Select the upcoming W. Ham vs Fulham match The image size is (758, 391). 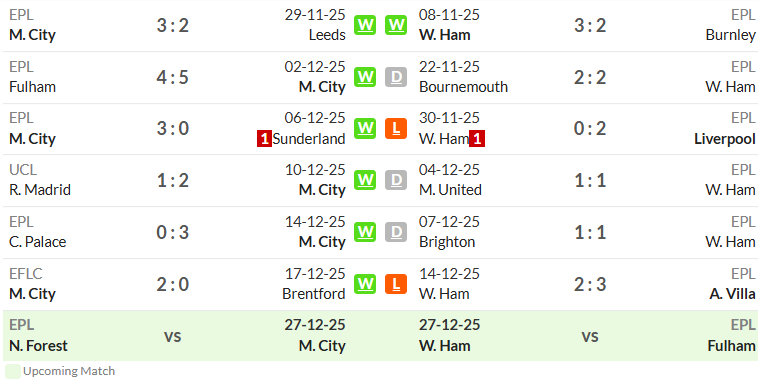(x=587, y=335)
